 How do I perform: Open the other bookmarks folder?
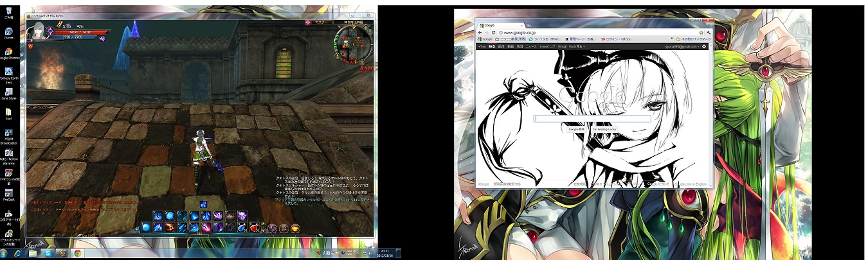(692, 39)
